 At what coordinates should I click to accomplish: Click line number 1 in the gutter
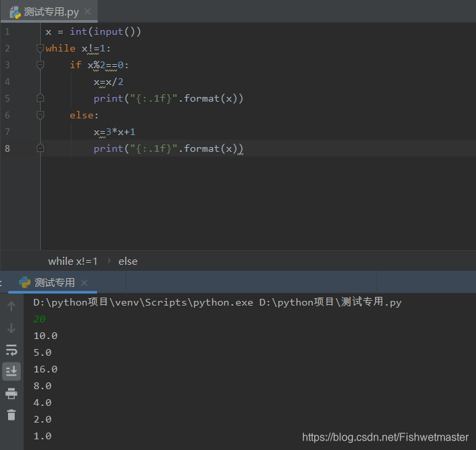click(7, 31)
